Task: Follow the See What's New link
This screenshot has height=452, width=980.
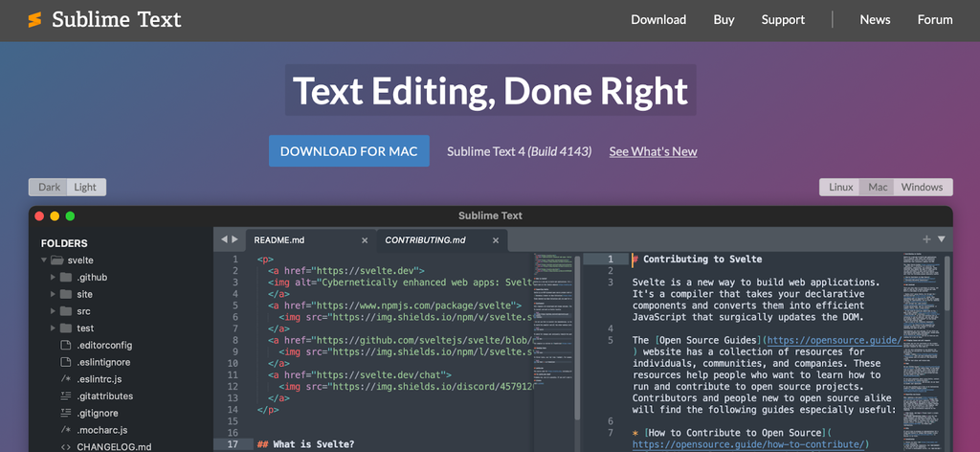Action: (x=653, y=151)
